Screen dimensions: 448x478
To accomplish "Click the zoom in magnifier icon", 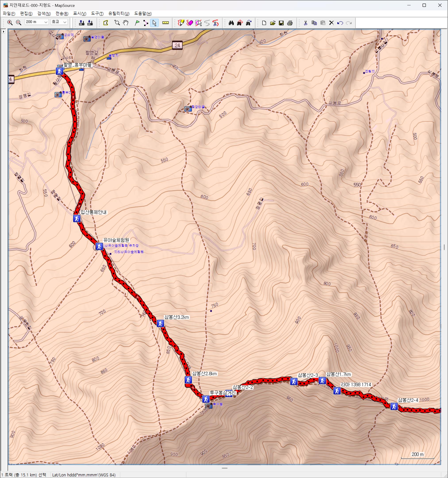I will pos(10,23).
